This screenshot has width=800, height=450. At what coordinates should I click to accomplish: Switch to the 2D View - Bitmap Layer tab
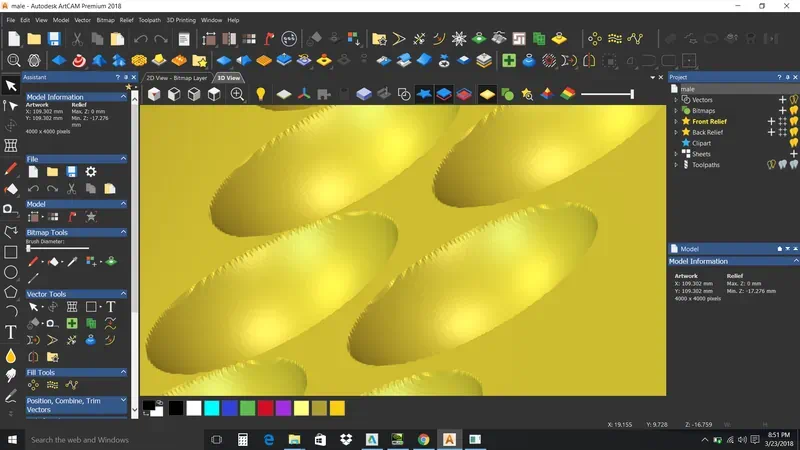(177, 77)
